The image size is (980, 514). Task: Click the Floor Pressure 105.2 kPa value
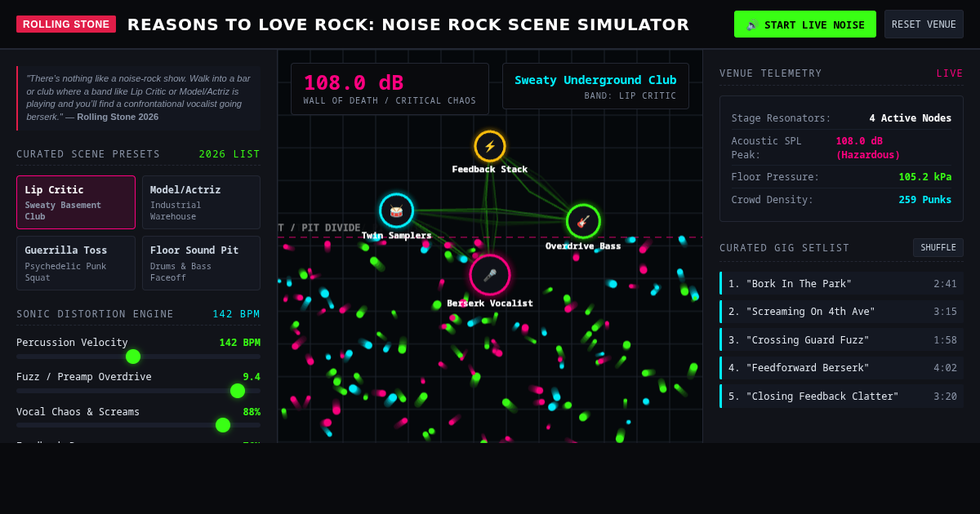[925, 177]
